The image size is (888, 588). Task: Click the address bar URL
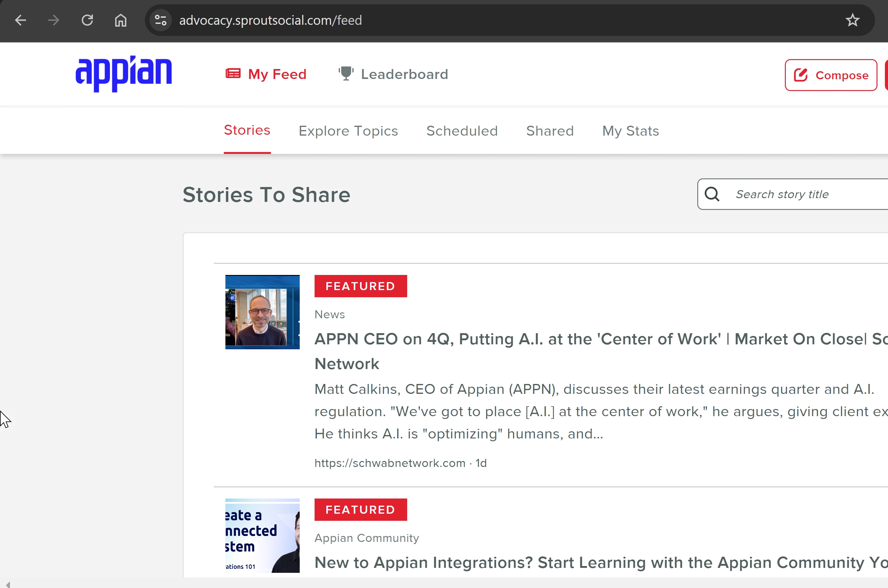(270, 20)
